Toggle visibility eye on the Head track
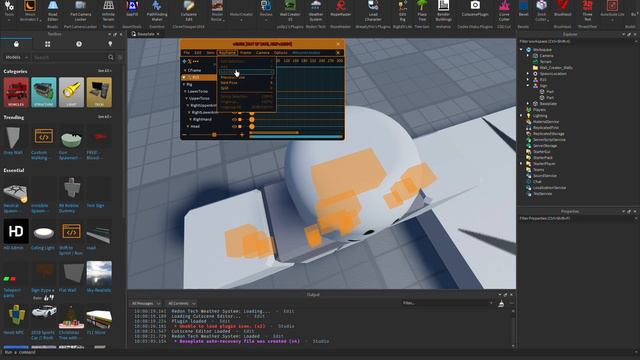 [x=234, y=127]
